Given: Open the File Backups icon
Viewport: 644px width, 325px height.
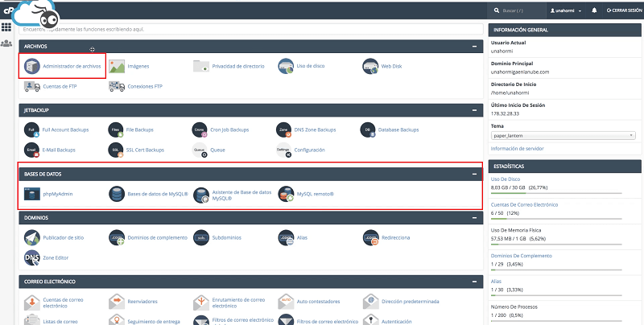Looking at the screenshot, I should pos(116,130).
